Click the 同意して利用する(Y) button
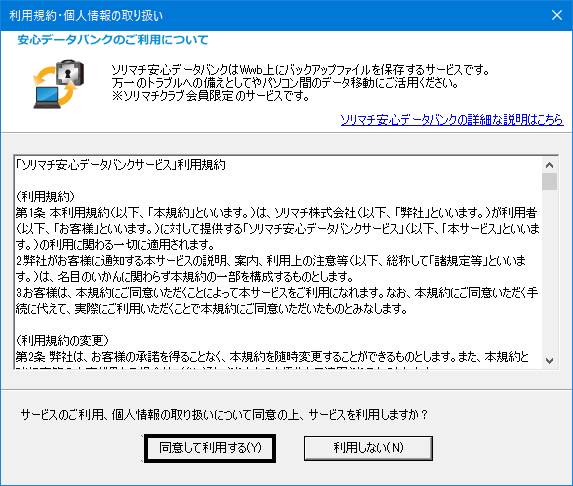The image size is (573, 486). [x=210, y=448]
